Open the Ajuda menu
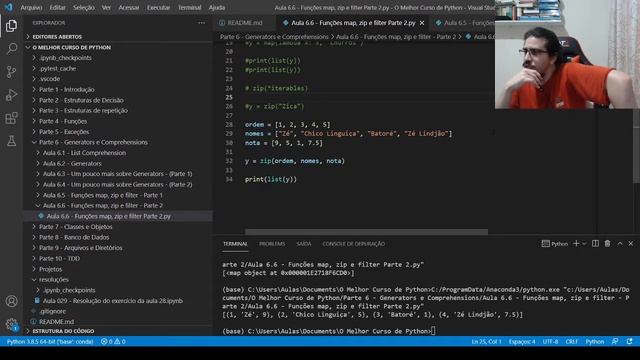 point(217,7)
